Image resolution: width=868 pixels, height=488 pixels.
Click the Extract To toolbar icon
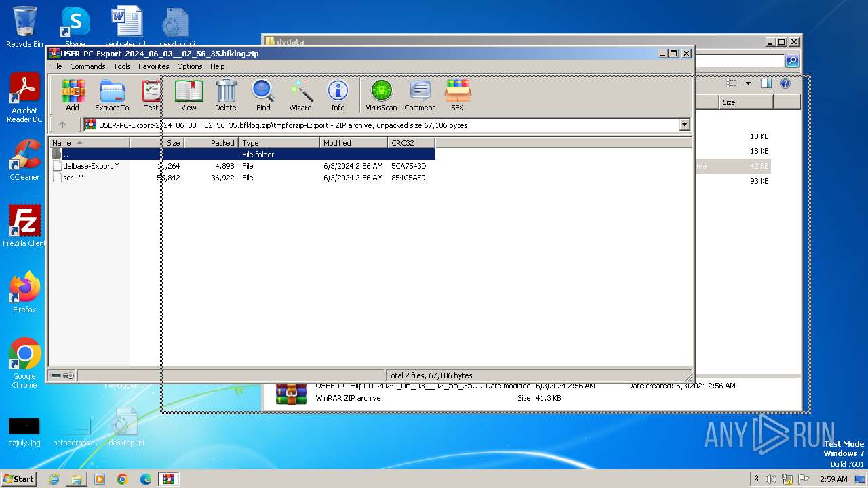click(x=112, y=95)
